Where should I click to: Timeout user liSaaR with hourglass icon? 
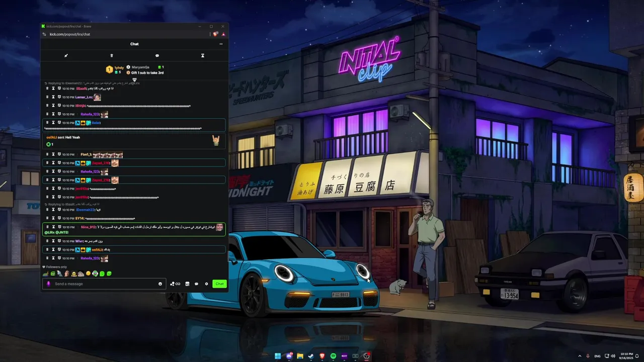pos(53,88)
